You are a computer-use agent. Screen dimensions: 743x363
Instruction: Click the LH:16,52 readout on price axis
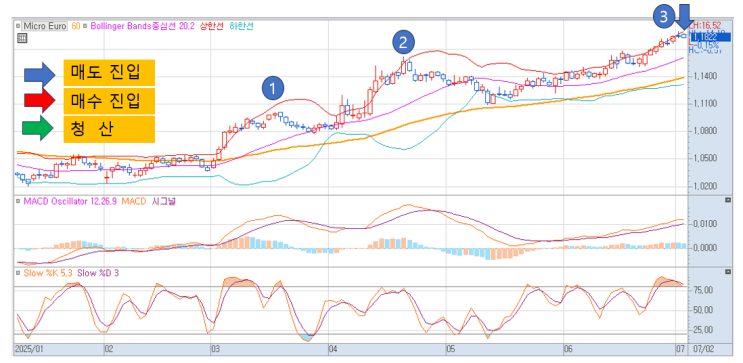point(705,25)
